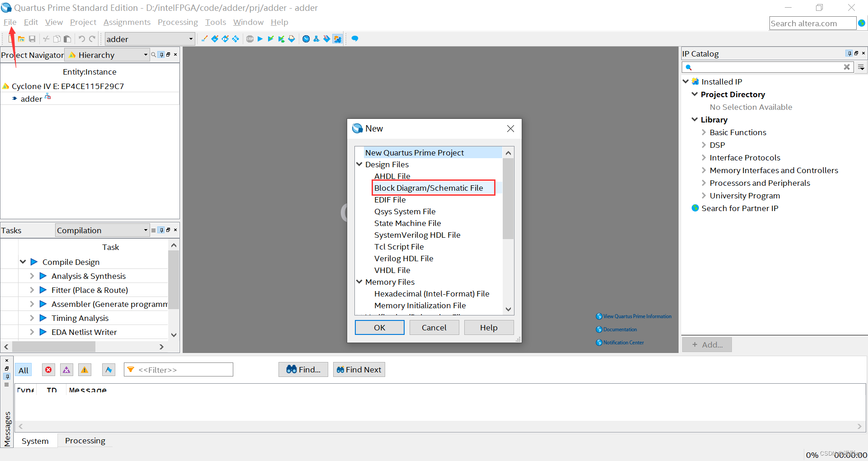Click the Copy toolbar icon

(57, 39)
